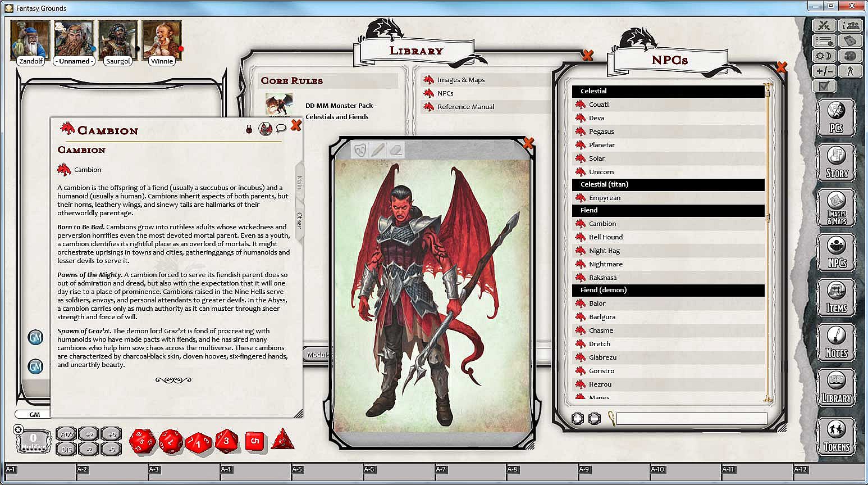Open Deva in the NPCs list

[669, 118]
